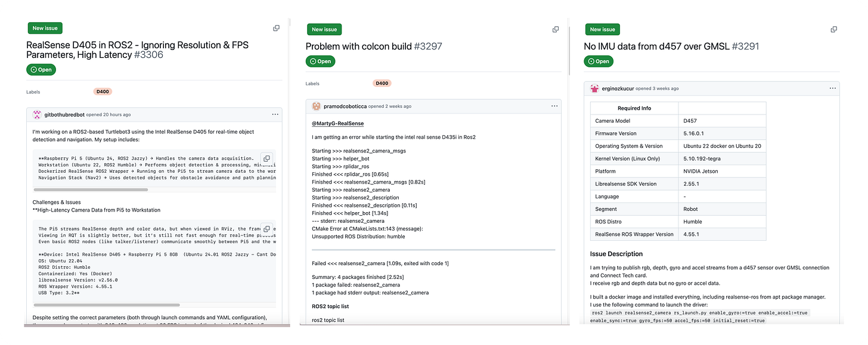Click the 'D457' table cell

click(x=722, y=121)
